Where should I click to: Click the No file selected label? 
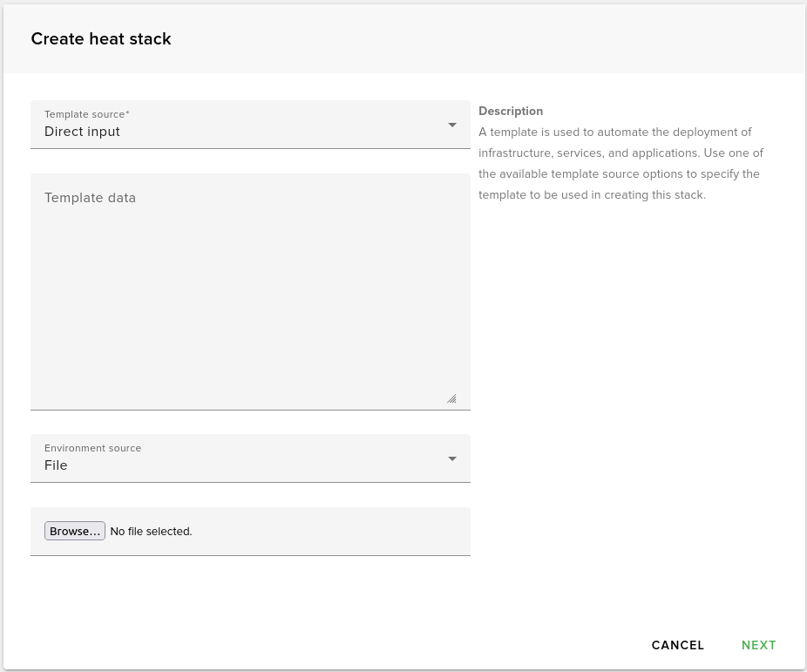[x=151, y=531]
